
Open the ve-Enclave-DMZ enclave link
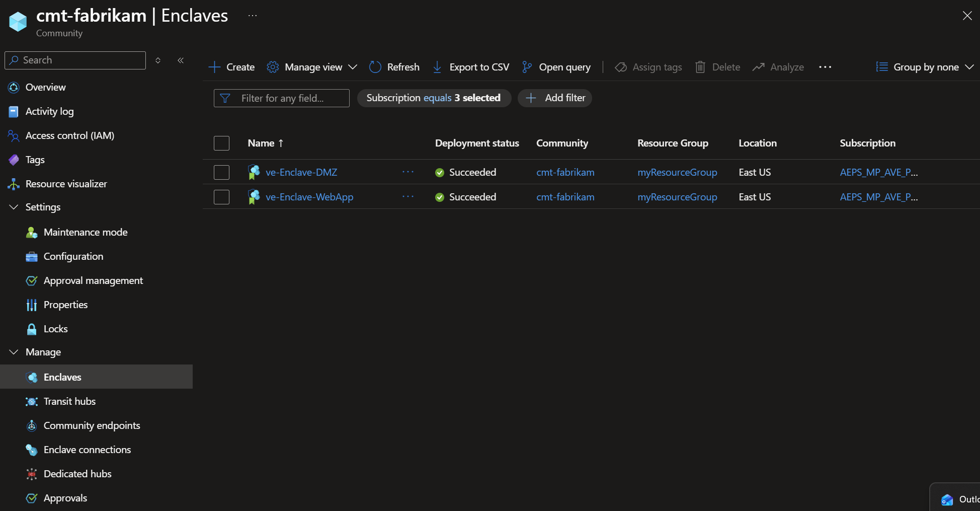[x=301, y=172]
